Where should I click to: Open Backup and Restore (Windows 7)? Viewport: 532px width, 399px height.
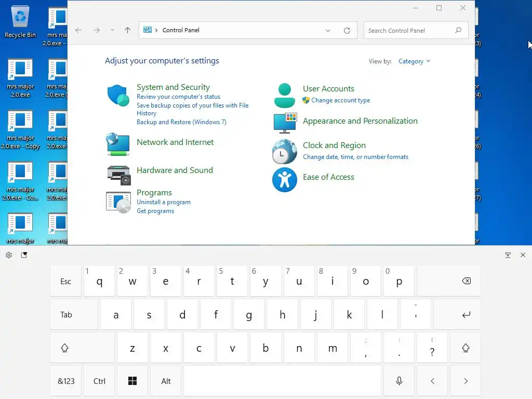pos(181,122)
